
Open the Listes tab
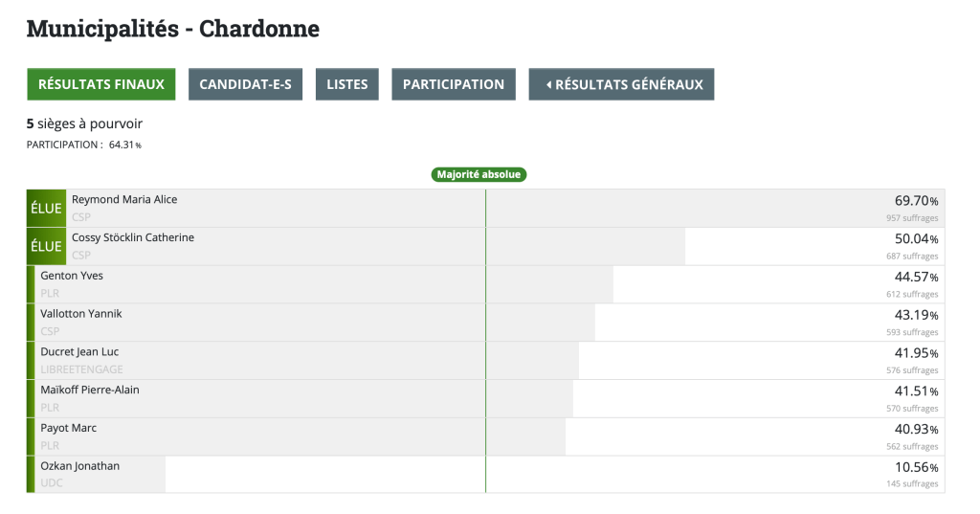pos(347,84)
